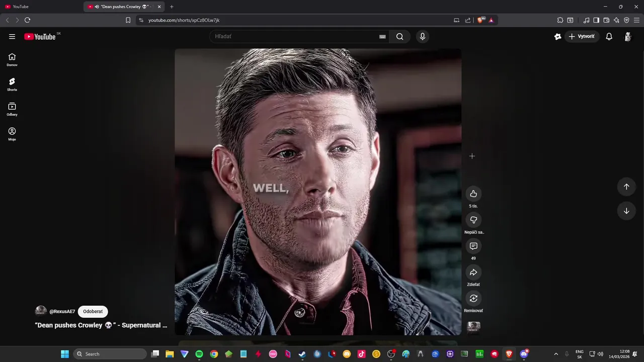Subscribe with the Odoberať button
Viewport: 644px width, 362px height.
tap(93, 311)
